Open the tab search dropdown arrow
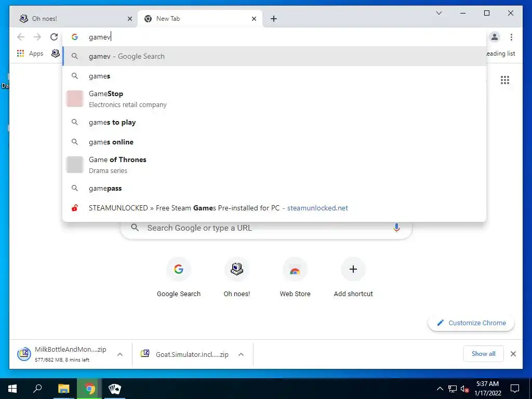 [438, 13]
